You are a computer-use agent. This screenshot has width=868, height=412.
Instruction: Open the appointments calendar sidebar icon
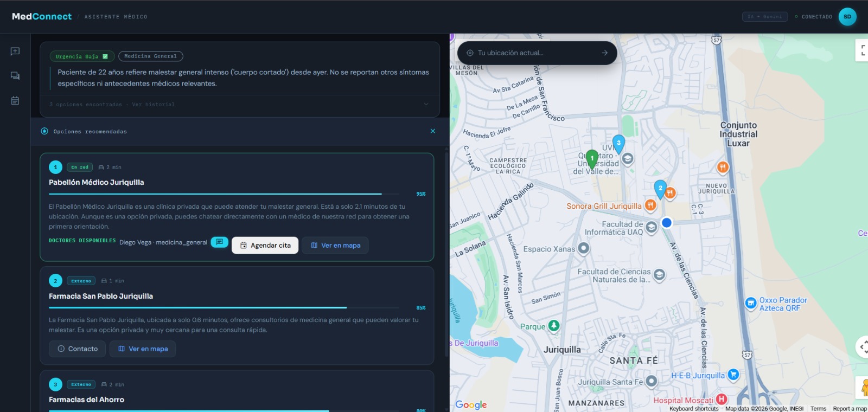[15, 101]
